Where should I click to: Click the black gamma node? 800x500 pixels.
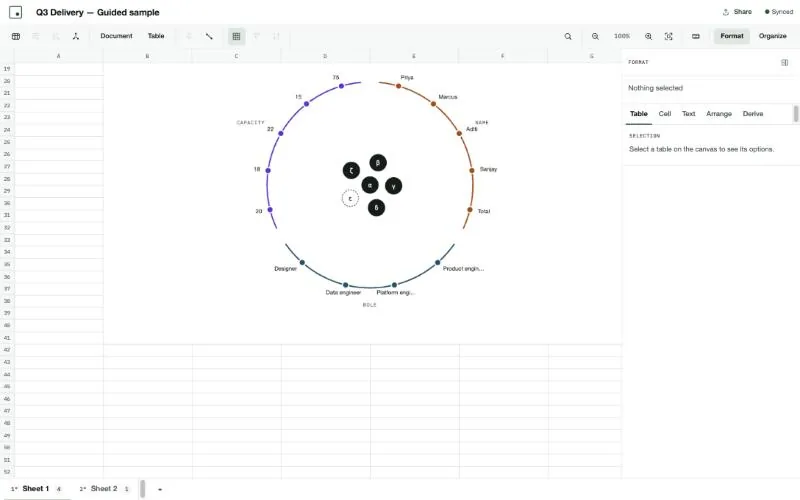393,186
